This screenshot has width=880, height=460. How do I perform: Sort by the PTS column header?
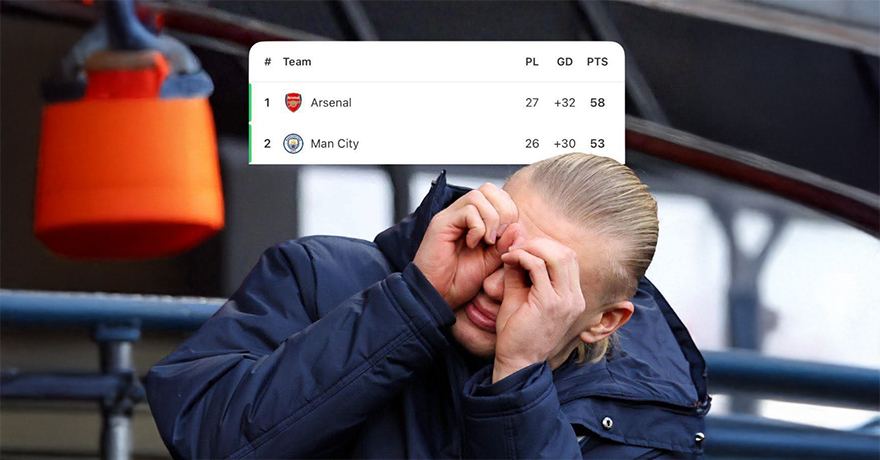coord(597,62)
